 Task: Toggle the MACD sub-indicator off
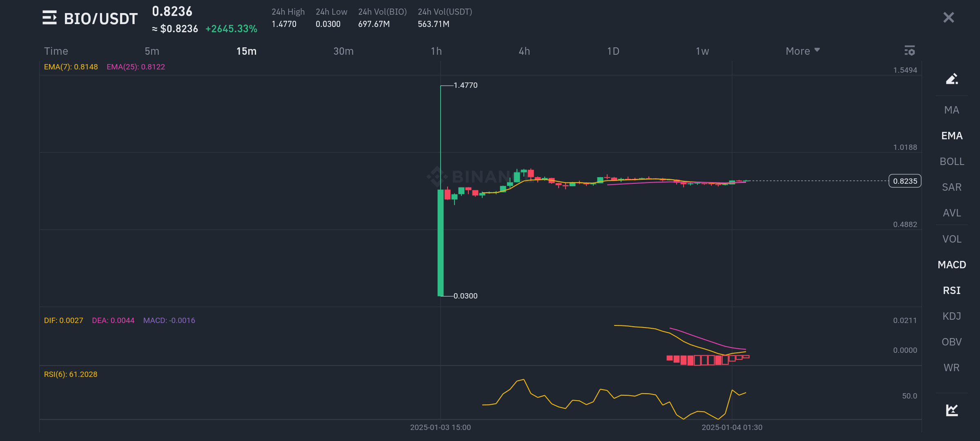pyautogui.click(x=952, y=265)
